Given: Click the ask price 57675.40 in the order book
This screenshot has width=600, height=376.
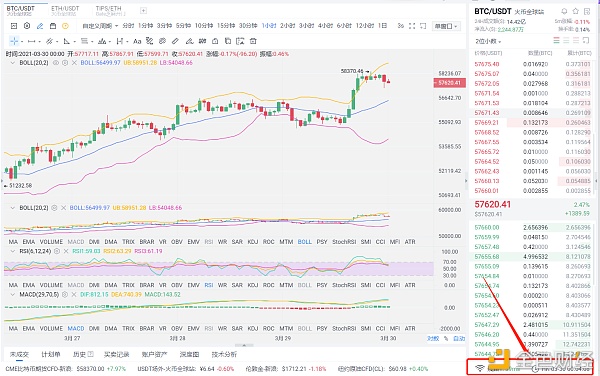Looking at the screenshot, I should 487,64.
